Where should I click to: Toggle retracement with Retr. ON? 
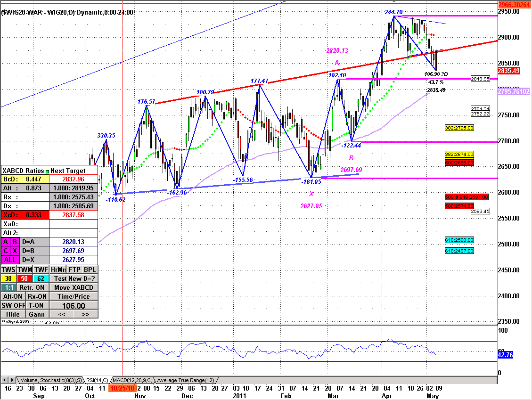pos(33,287)
